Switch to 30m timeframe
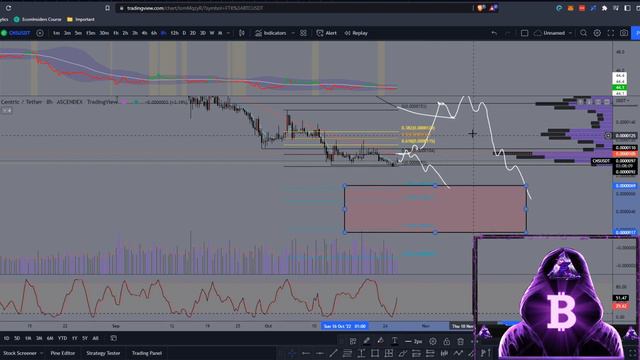Viewport: 640px width, 360px height. coord(104,33)
